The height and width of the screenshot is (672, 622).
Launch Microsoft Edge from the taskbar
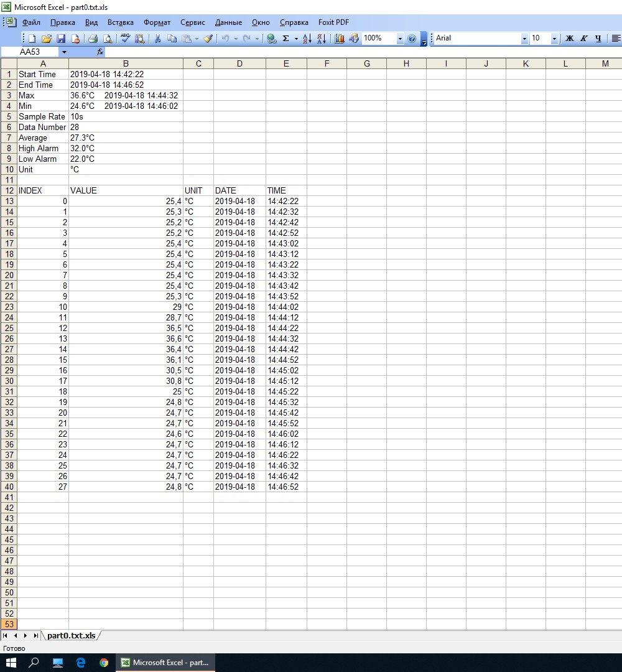(x=80, y=663)
